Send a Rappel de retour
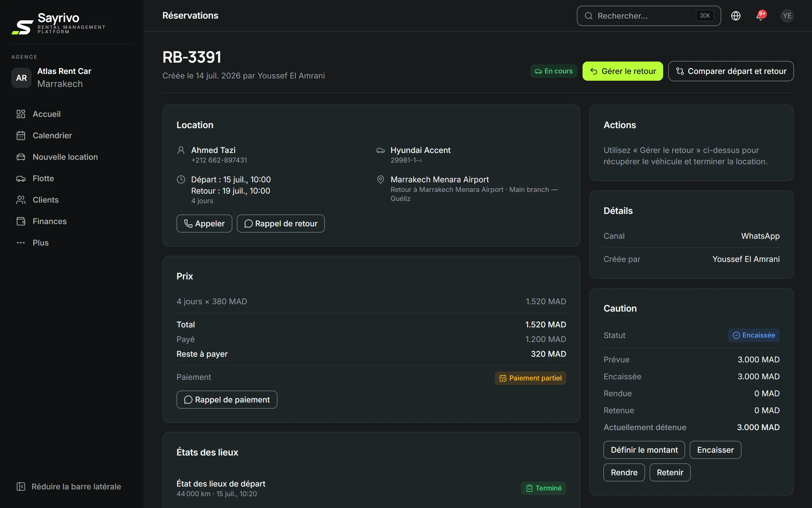This screenshot has width=812, height=508. click(281, 224)
